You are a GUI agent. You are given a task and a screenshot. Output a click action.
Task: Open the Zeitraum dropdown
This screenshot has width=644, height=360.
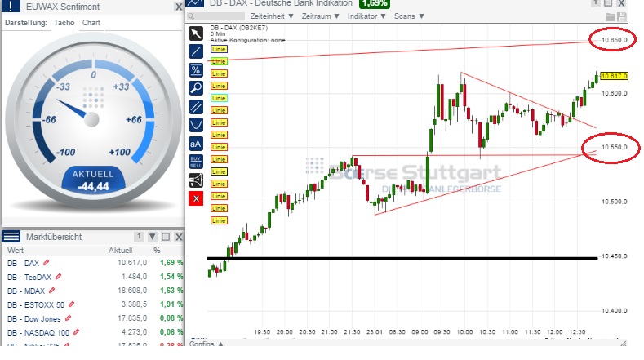tap(320, 16)
